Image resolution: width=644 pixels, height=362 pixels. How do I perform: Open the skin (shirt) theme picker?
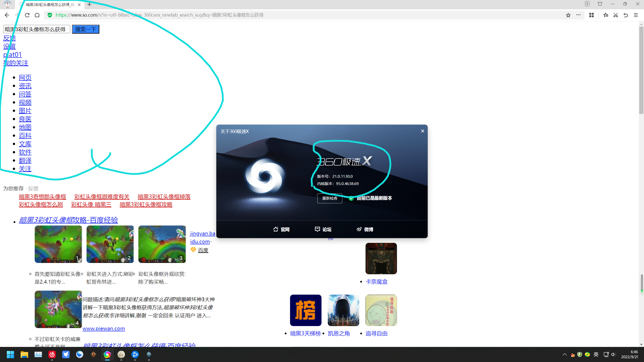pos(600,4)
